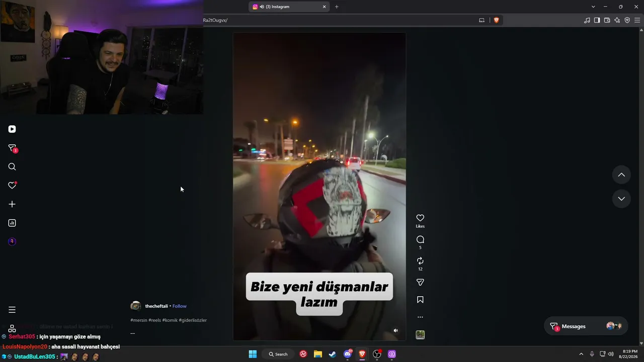Open File Explorer from the taskbar
This screenshot has height=362, width=644.
[x=318, y=354]
